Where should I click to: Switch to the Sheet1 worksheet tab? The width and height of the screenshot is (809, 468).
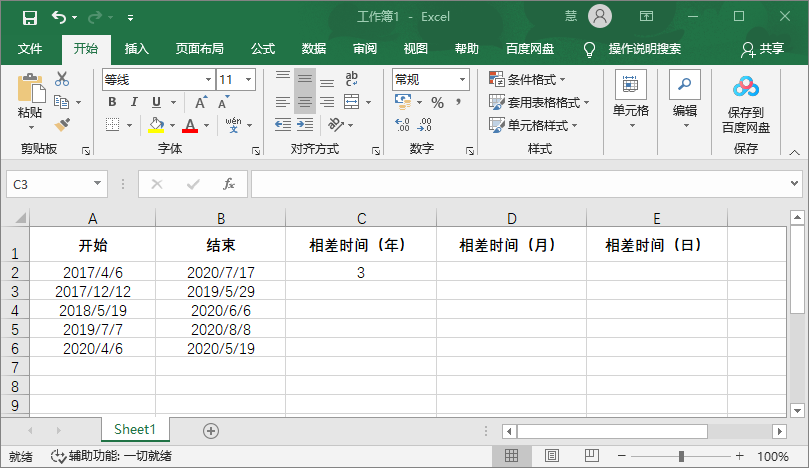135,429
